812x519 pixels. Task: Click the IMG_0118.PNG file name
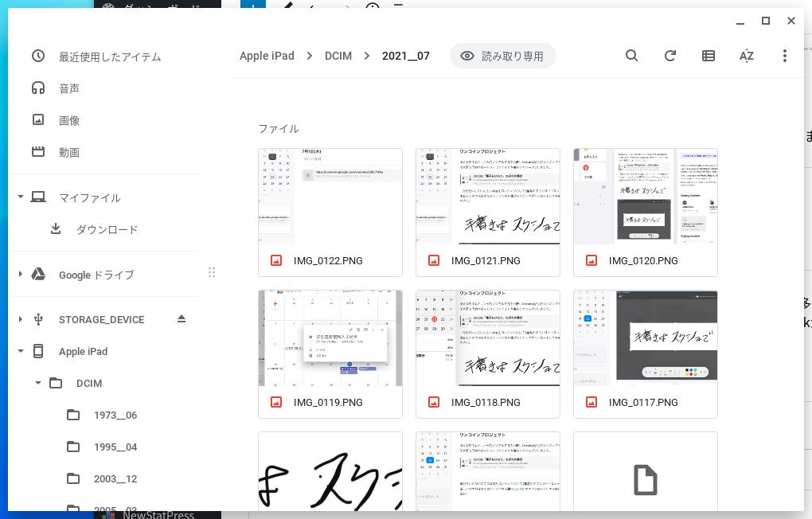tap(486, 403)
